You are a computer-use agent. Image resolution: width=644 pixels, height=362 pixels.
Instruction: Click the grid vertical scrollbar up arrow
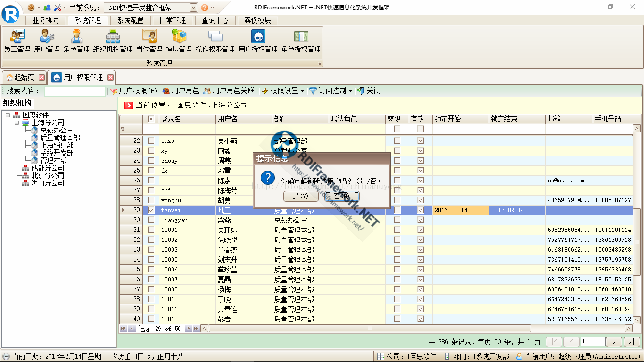pyautogui.click(x=636, y=128)
